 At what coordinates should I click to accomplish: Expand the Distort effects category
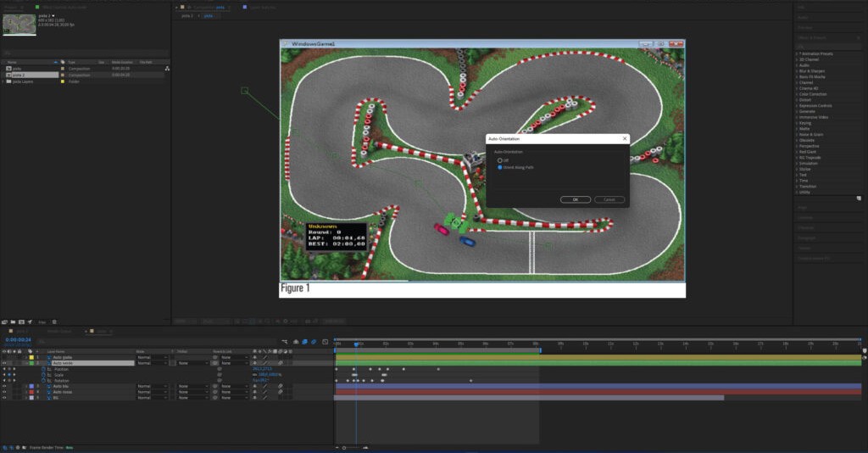pyautogui.click(x=797, y=100)
